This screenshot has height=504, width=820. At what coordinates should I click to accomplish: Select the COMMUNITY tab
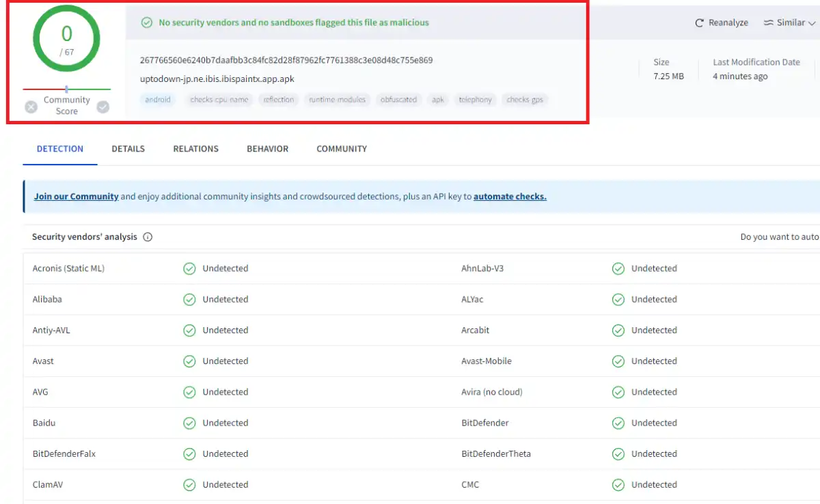[342, 149]
